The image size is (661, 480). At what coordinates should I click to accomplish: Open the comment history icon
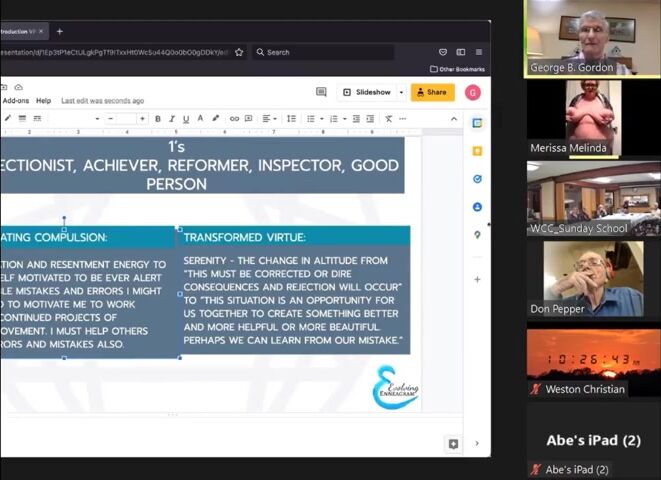(321, 92)
